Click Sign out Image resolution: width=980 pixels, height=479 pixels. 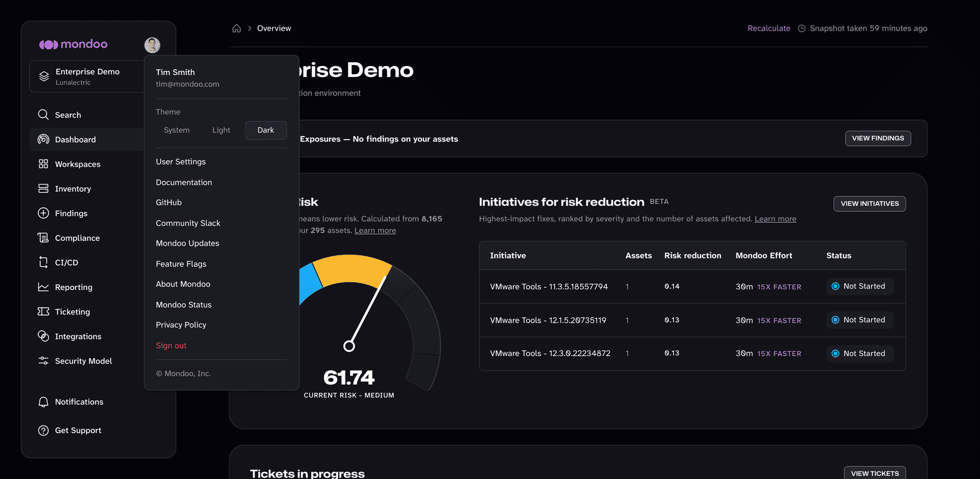click(x=171, y=346)
